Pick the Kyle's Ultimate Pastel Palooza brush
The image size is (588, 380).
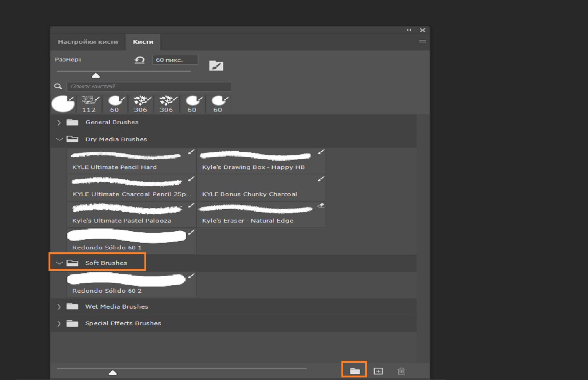[131, 214]
